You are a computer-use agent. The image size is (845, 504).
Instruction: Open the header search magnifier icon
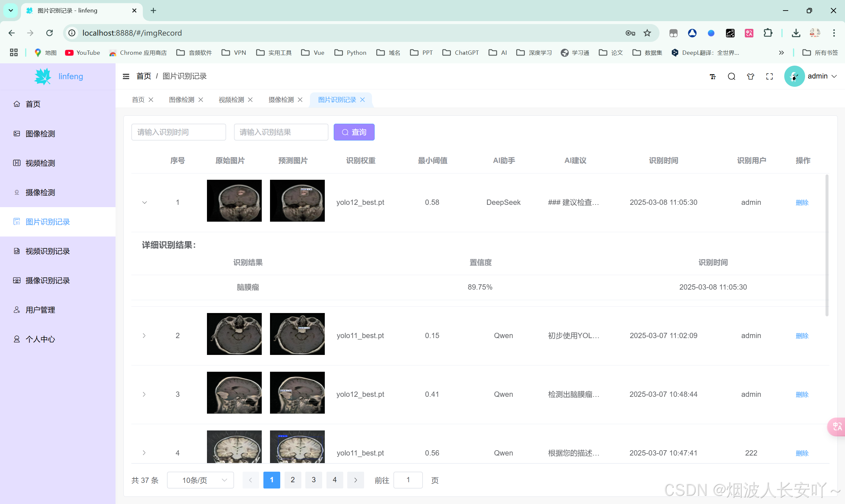[731, 77]
